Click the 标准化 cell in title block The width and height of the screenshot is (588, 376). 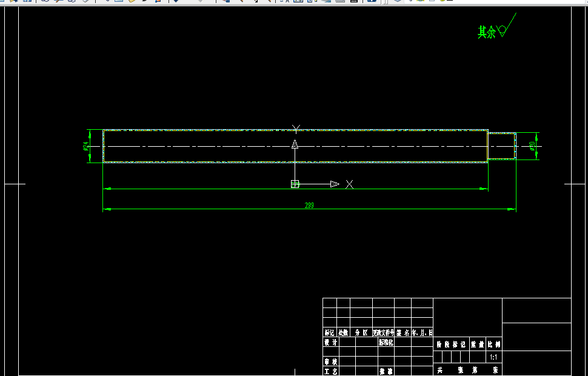[386, 342]
